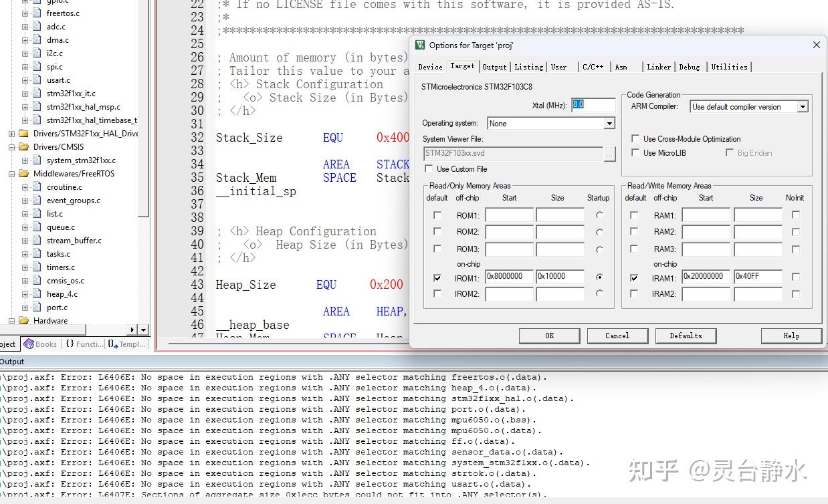Select the IROM2 Startup radio button

(x=599, y=293)
